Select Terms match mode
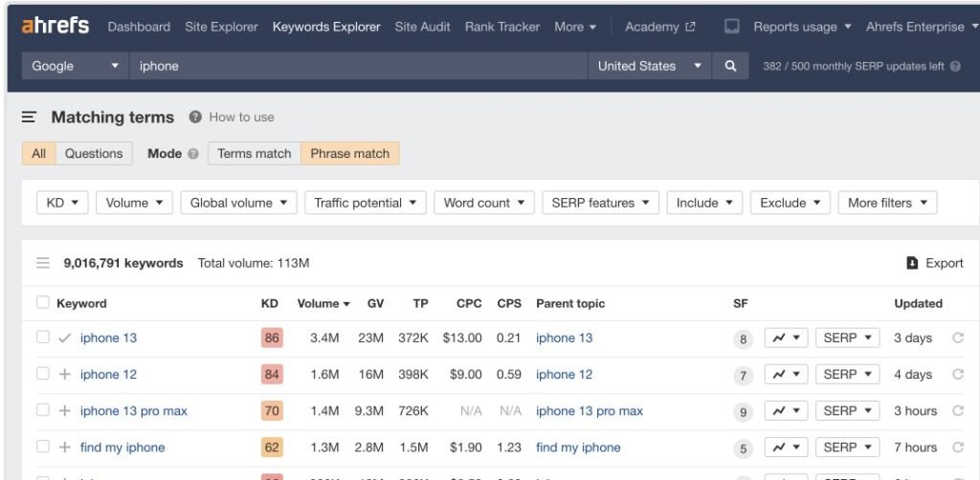The width and height of the screenshot is (980, 480). (x=254, y=153)
